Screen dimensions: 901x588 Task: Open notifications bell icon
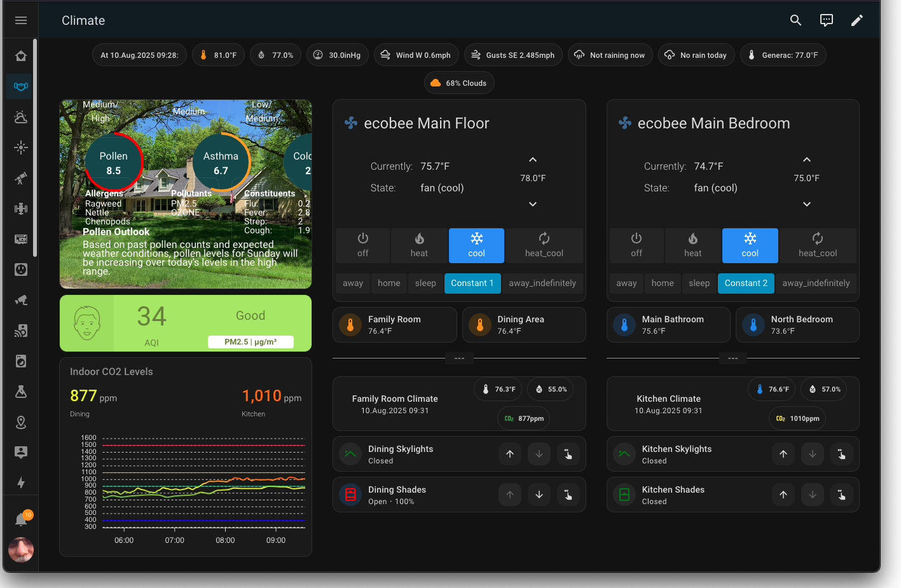pos(21,519)
